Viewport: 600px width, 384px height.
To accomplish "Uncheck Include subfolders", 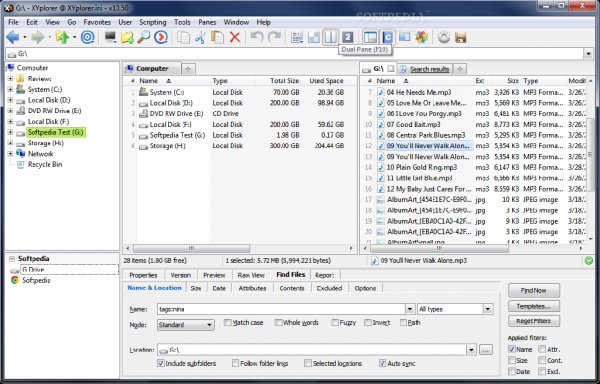I will pos(161,363).
